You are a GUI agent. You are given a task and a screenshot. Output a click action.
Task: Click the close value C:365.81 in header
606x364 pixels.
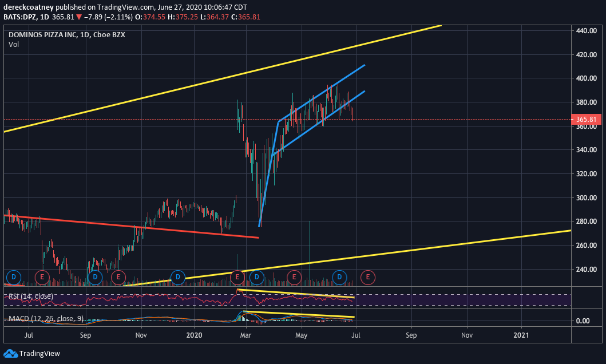click(245, 17)
